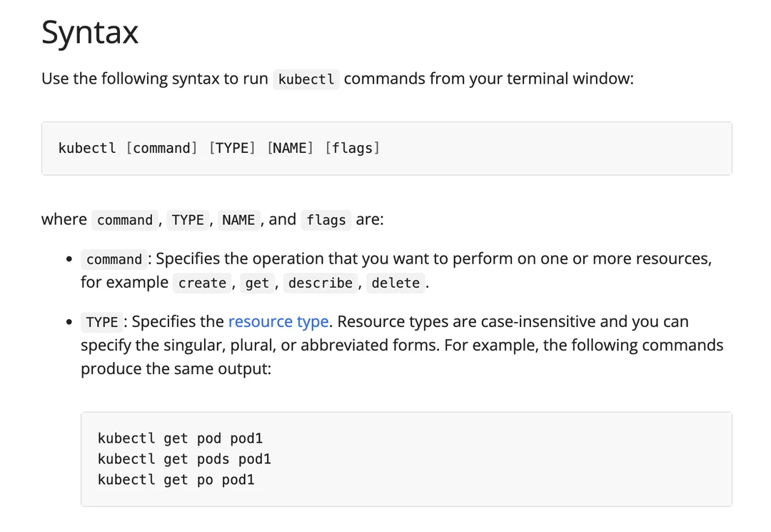Click inline NAME code in the 'where' sentence
Screen dimensions: 771x532
(238, 220)
